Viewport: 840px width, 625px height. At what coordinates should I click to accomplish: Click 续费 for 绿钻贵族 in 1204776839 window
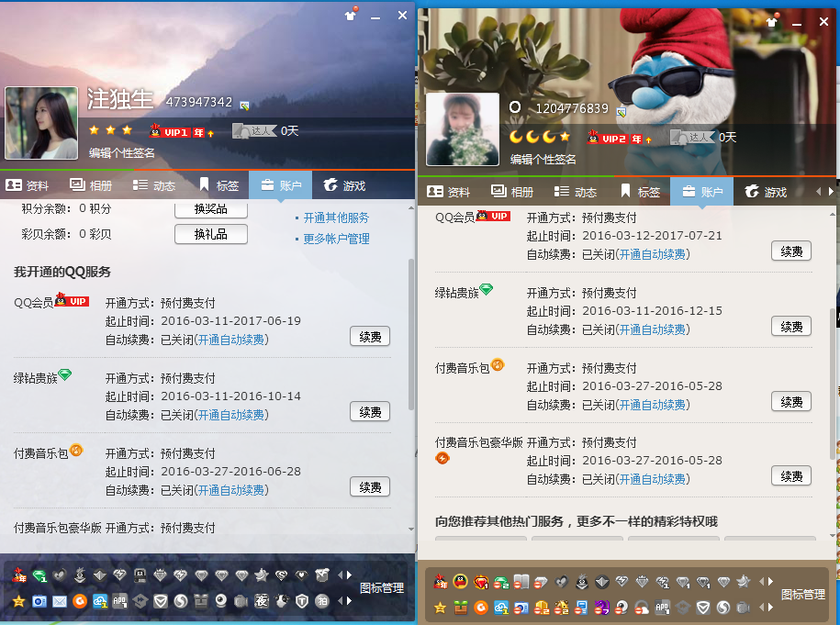791,327
